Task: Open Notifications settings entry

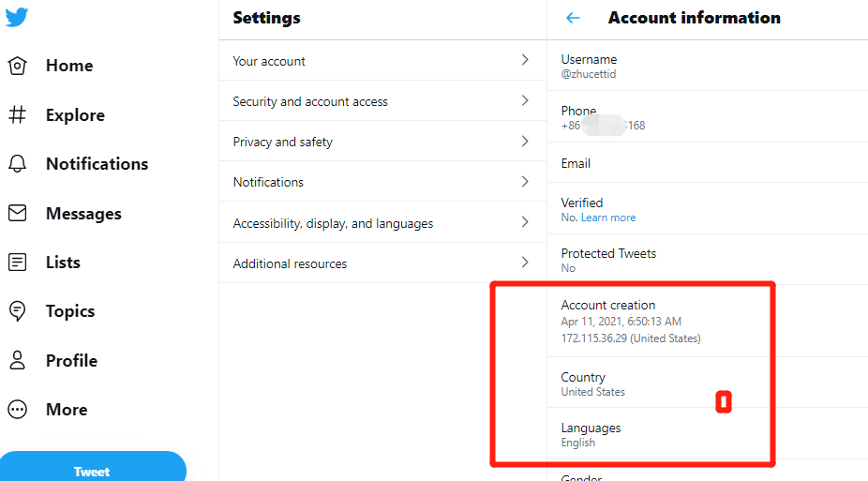Action: pyautogui.click(x=382, y=182)
